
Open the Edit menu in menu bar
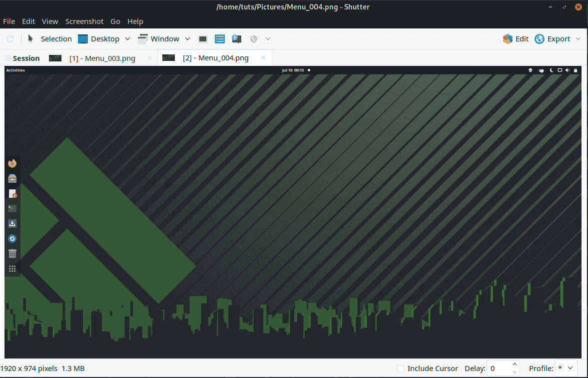point(28,21)
